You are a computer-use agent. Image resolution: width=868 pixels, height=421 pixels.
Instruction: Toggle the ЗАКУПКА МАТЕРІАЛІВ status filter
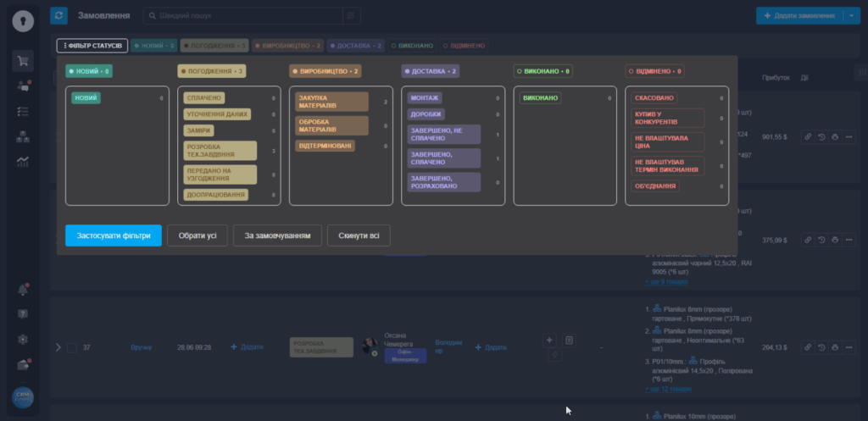(331, 102)
